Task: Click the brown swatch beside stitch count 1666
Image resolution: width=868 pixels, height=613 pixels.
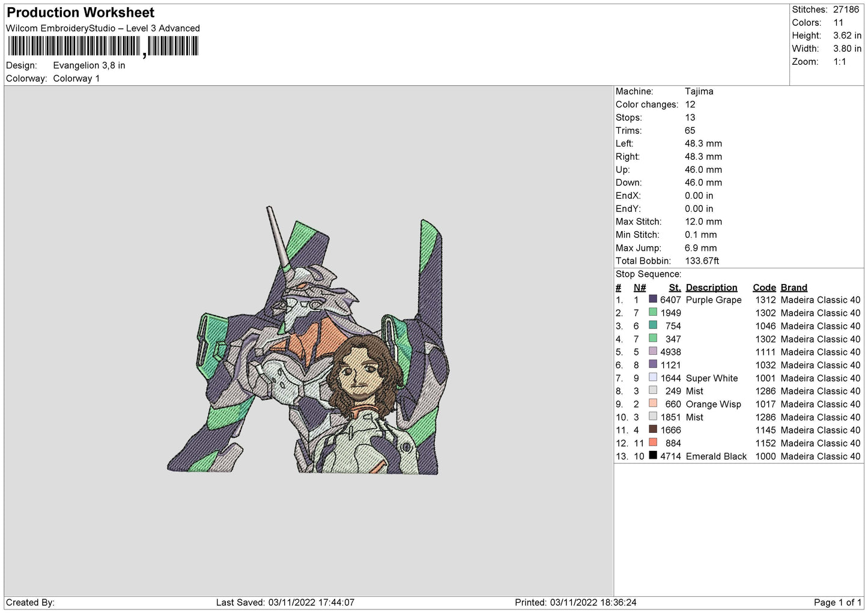Action: click(653, 429)
